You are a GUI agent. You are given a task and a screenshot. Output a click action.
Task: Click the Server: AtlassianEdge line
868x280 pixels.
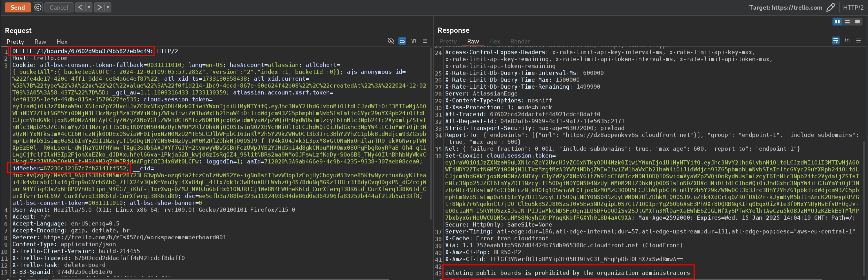click(x=481, y=94)
